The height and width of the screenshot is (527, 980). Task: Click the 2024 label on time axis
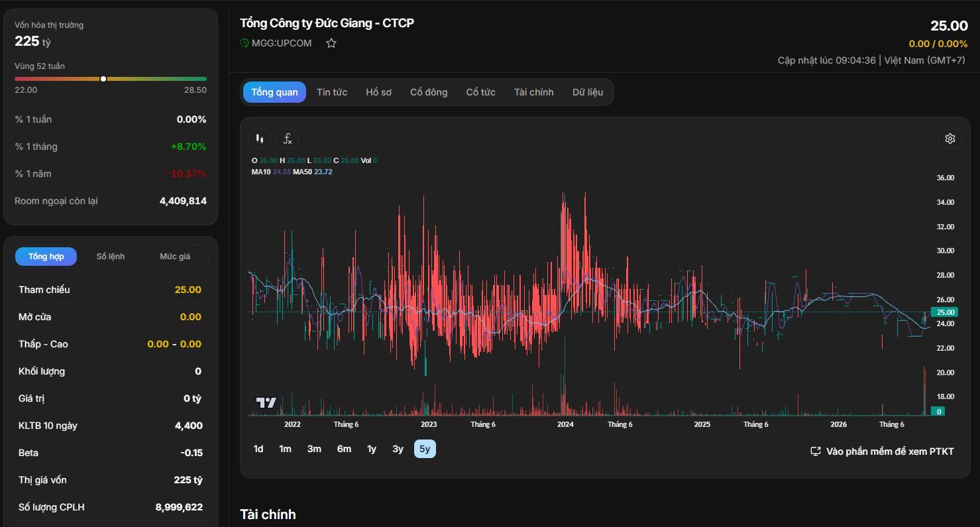[x=565, y=424]
